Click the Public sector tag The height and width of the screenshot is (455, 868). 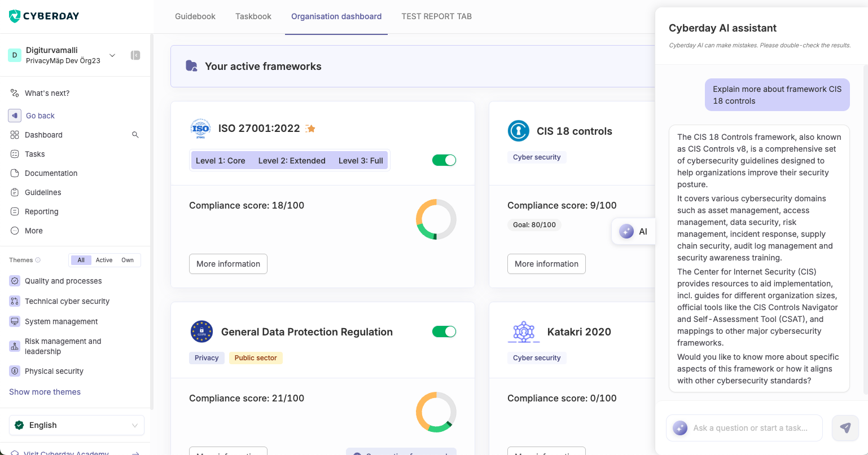click(x=256, y=358)
